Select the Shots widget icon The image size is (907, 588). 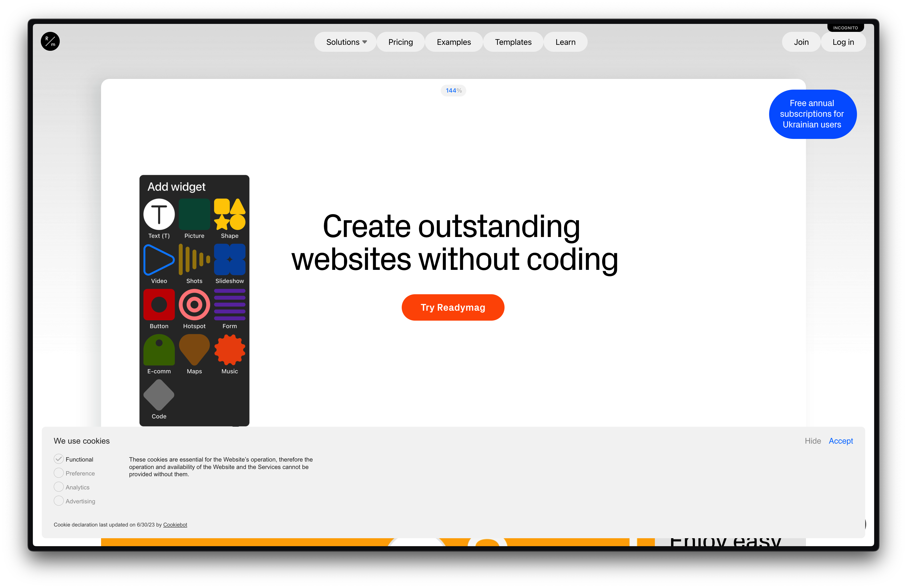pyautogui.click(x=194, y=259)
